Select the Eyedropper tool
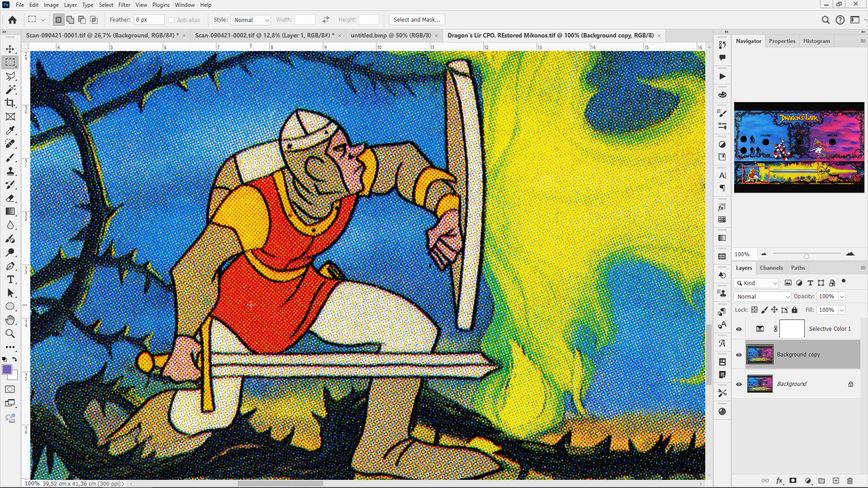 pyautogui.click(x=10, y=130)
